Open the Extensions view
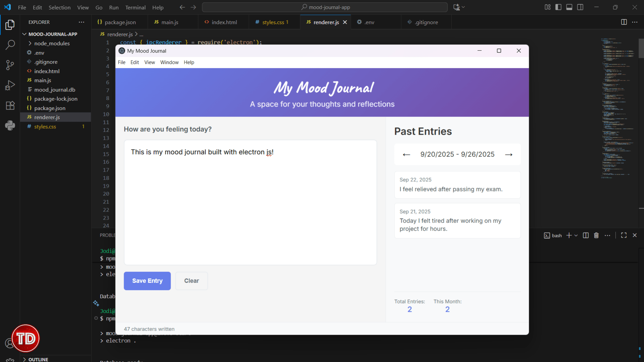 (10, 106)
